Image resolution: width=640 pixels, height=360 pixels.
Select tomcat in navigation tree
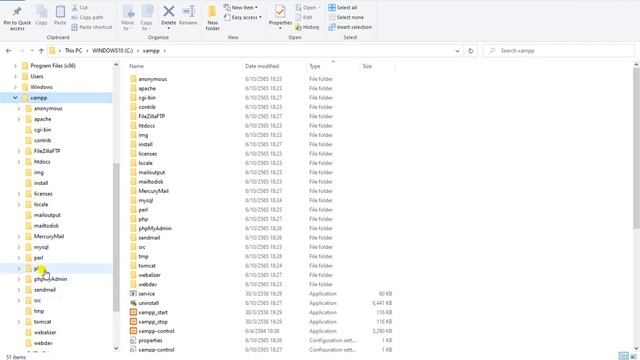coord(42,322)
